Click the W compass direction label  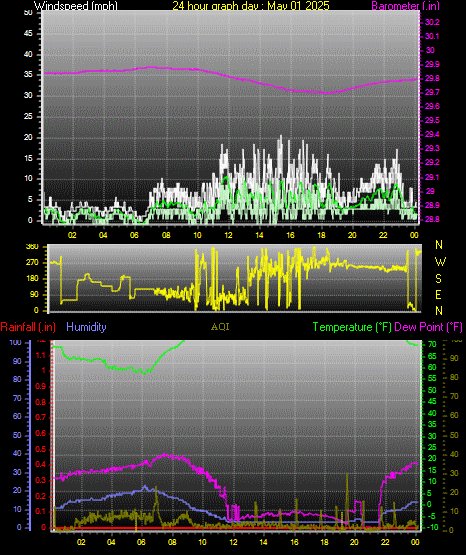click(440, 262)
